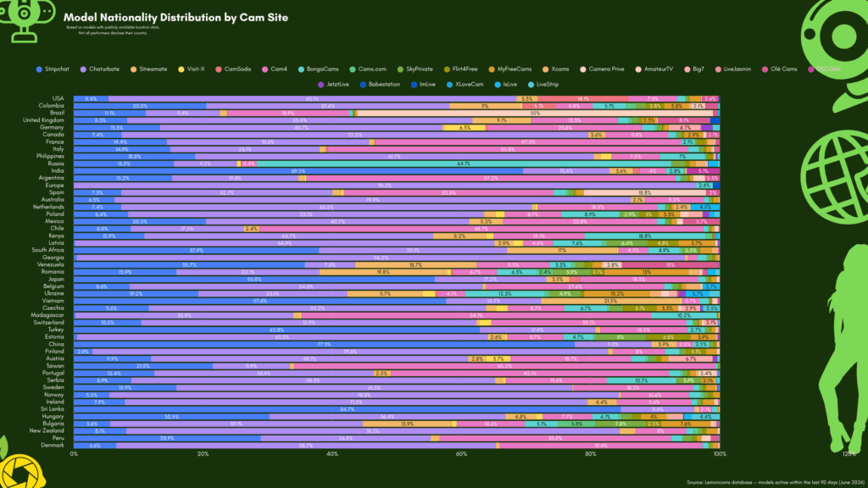Click the 'USA' row label

point(58,98)
